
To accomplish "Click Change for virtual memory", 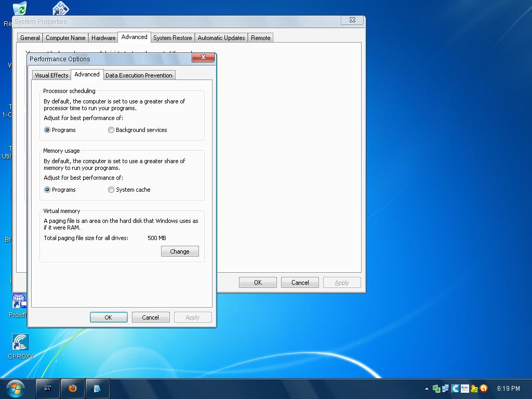I will point(180,251).
